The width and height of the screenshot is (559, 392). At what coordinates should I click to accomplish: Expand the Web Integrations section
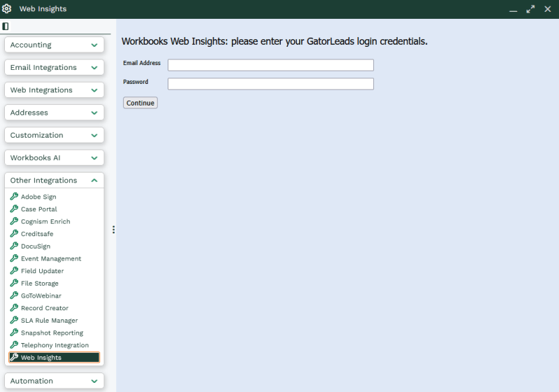point(55,90)
